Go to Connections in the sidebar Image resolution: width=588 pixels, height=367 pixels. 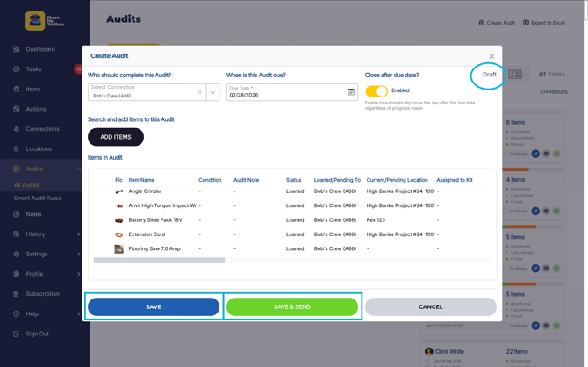(x=42, y=129)
